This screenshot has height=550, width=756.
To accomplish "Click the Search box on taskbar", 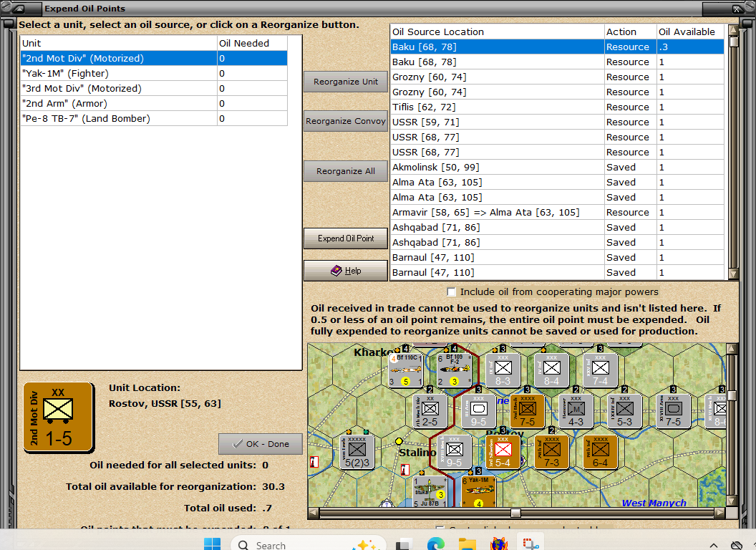I will (309, 545).
